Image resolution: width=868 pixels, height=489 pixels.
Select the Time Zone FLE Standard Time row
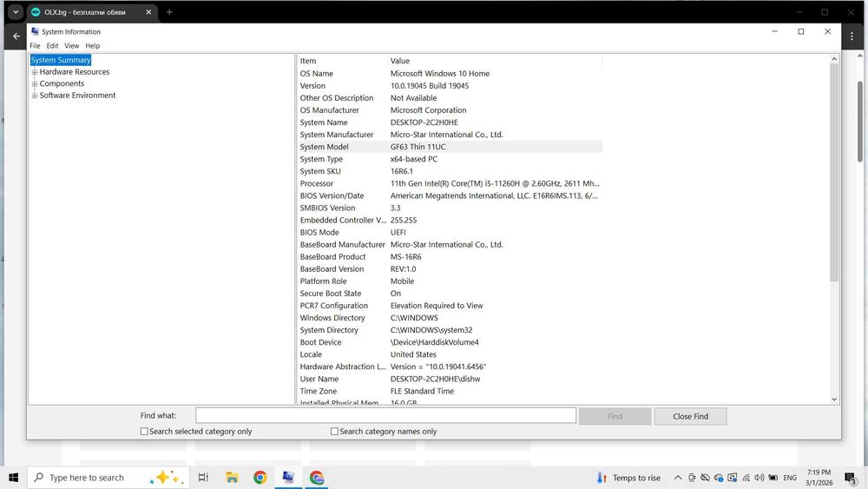click(450, 391)
